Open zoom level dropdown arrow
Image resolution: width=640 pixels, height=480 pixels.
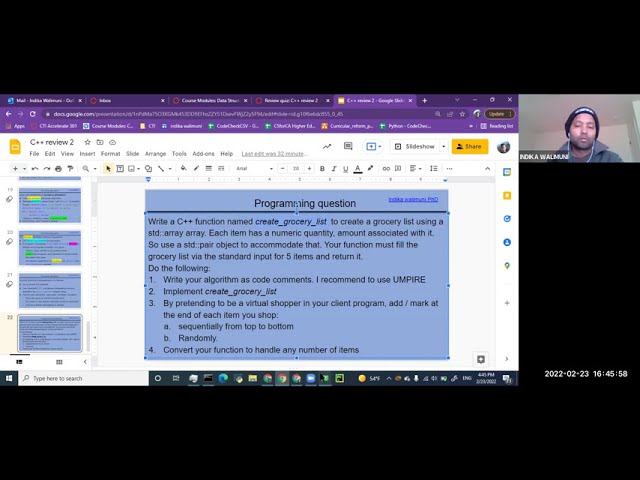(x=95, y=169)
